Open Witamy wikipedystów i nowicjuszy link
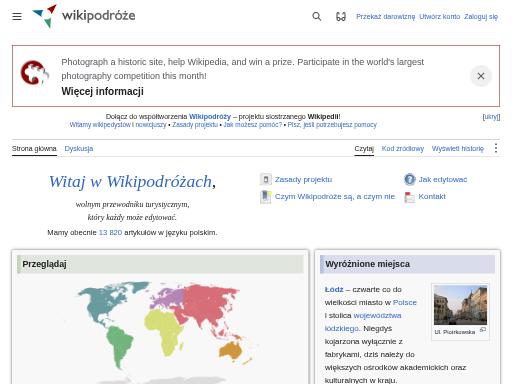The width and height of the screenshot is (512, 384). click(x=118, y=125)
